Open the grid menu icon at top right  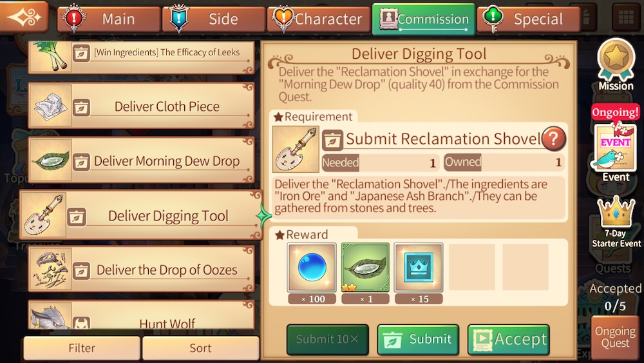[x=626, y=17]
